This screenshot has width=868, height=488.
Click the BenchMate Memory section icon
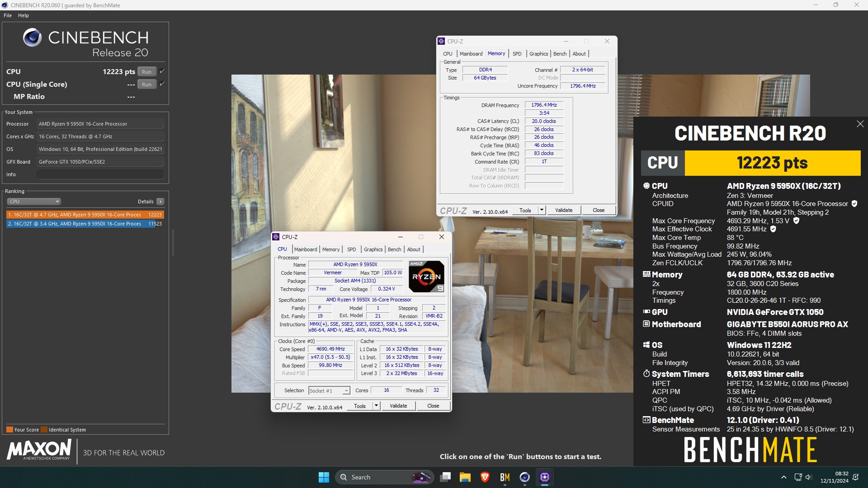coord(646,274)
